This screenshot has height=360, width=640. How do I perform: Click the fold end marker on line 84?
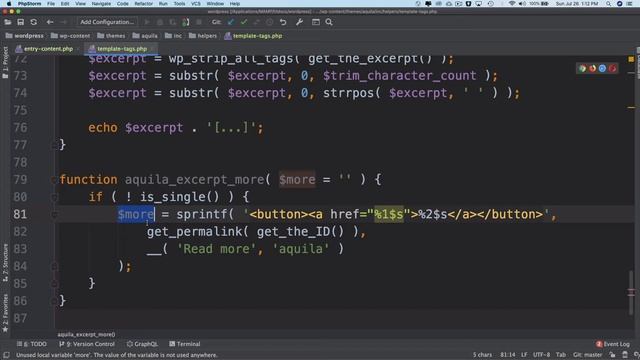tap(54, 267)
